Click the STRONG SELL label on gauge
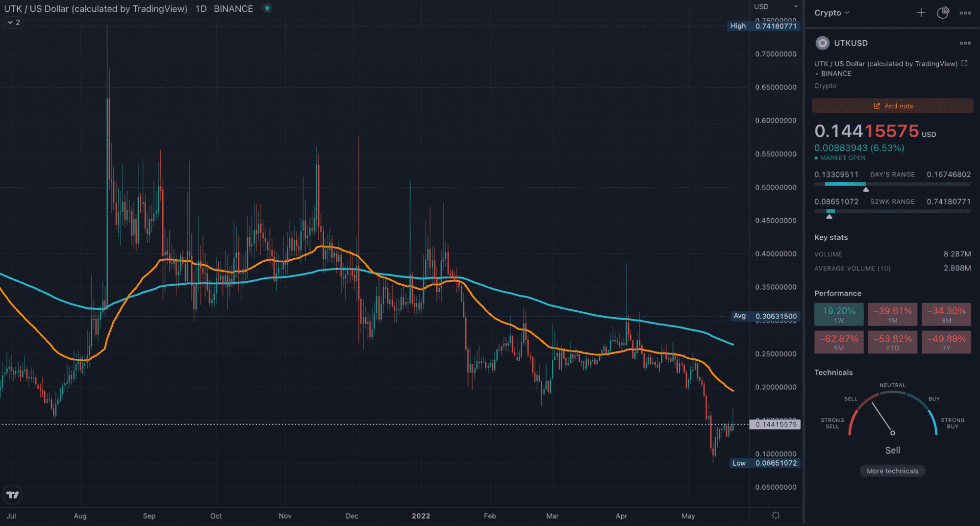The width and height of the screenshot is (980, 526). point(832,424)
